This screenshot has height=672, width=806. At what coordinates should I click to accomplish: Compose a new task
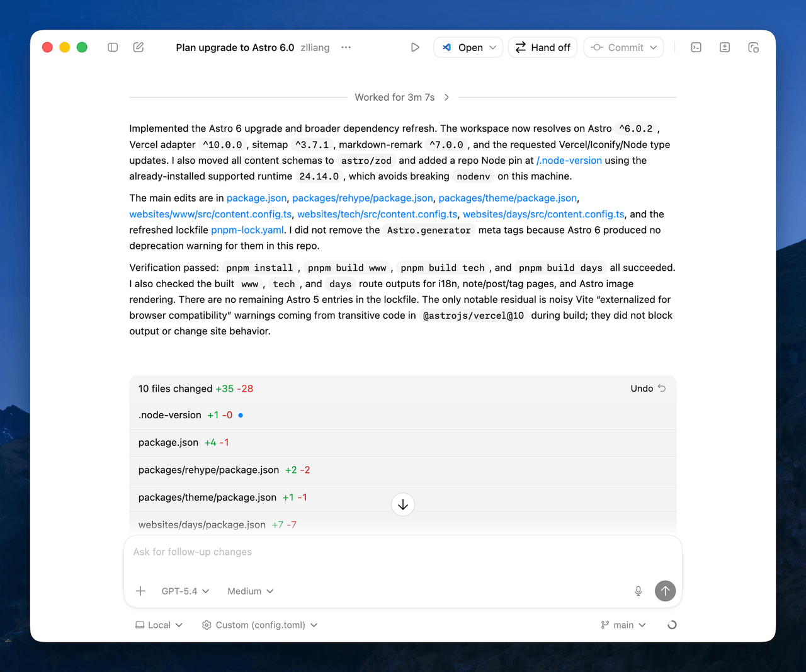click(x=138, y=47)
